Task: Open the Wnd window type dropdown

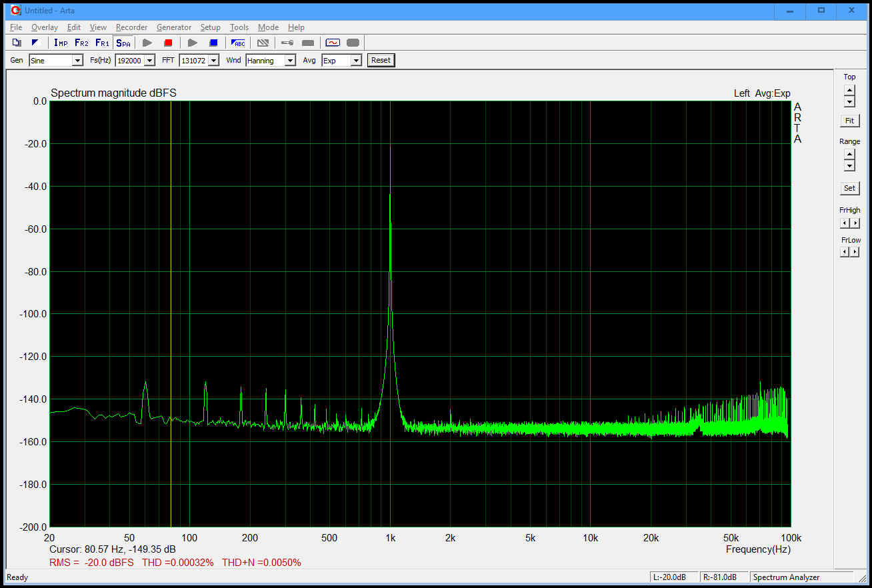Action: [x=290, y=60]
